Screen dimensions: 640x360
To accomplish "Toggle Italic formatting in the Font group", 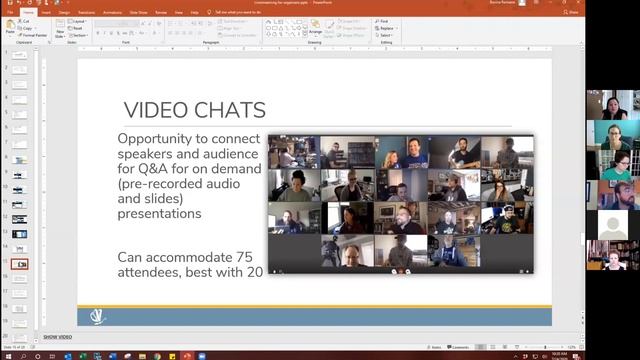I will (x=104, y=33).
